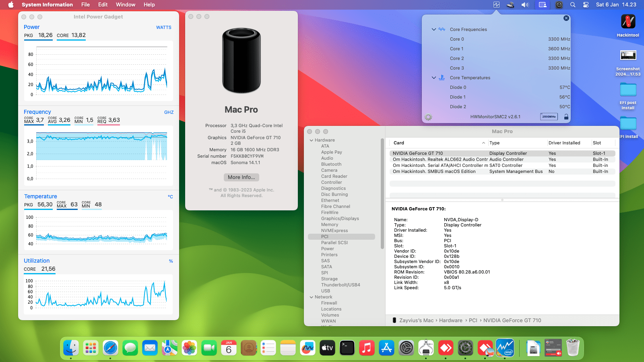Open the Window menu
Viewport: 644px width, 362px height.
click(x=125, y=5)
